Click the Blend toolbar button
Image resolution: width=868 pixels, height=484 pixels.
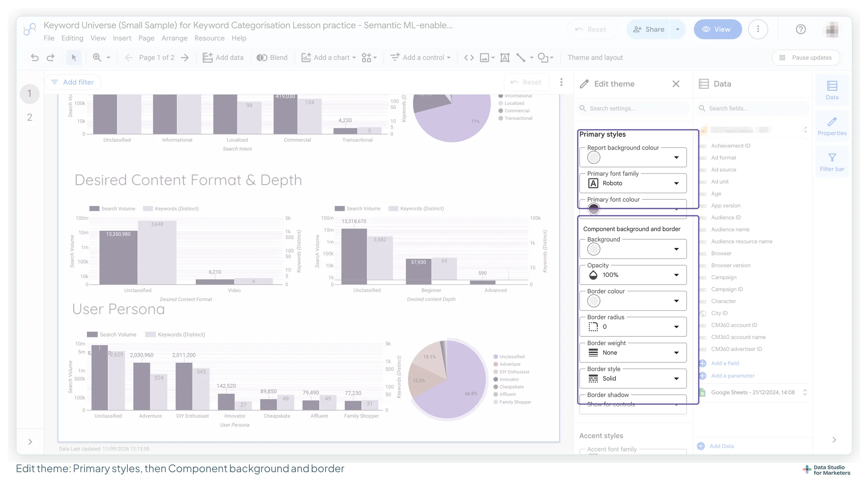(272, 58)
